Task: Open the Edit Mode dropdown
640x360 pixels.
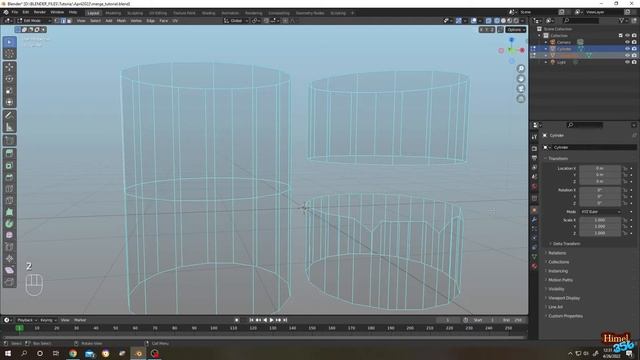Action: click(34, 20)
